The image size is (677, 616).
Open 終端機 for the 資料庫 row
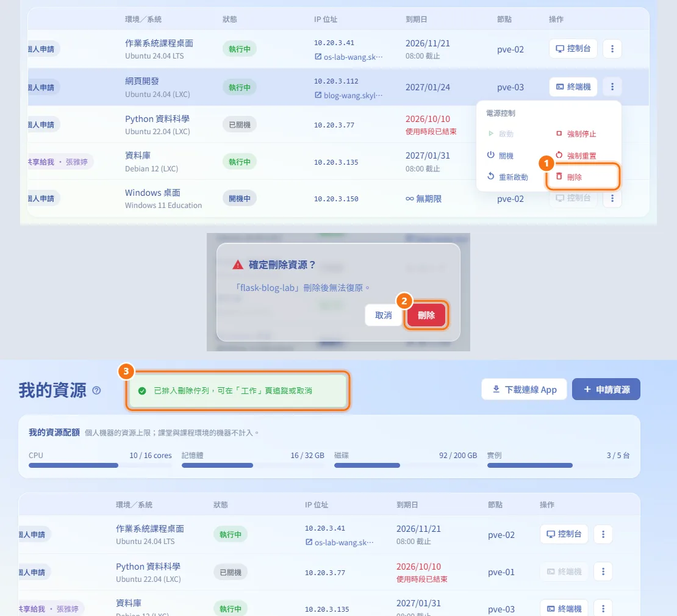pos(564,608)
